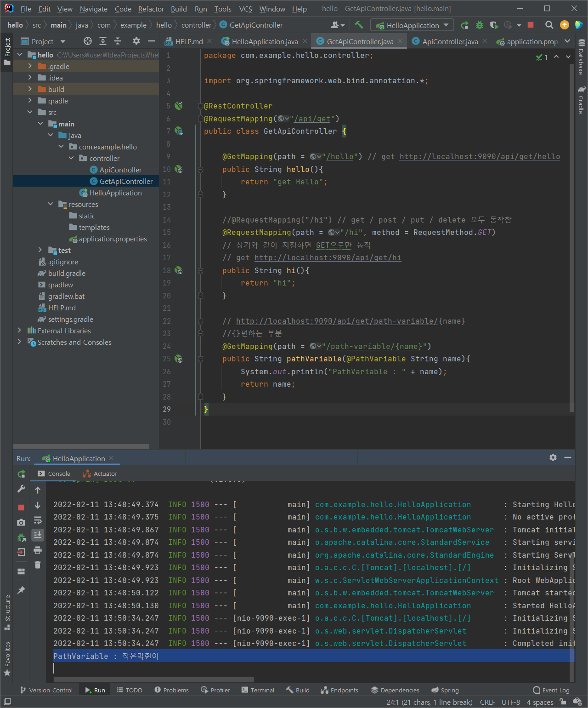Screen dimensions: 588x708
Task: Click gutter bean icon on line 5
Action: (x=179, y=106)
